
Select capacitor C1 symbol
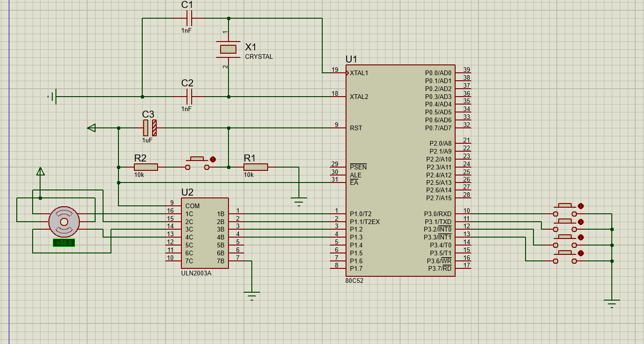click(189, 19)
